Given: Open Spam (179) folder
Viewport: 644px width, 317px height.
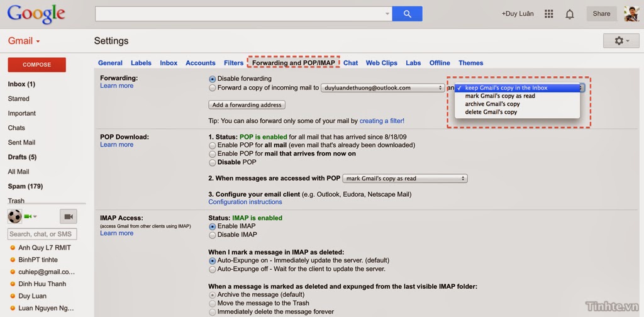Looking at the screenshot, I should tap(25, 186).
